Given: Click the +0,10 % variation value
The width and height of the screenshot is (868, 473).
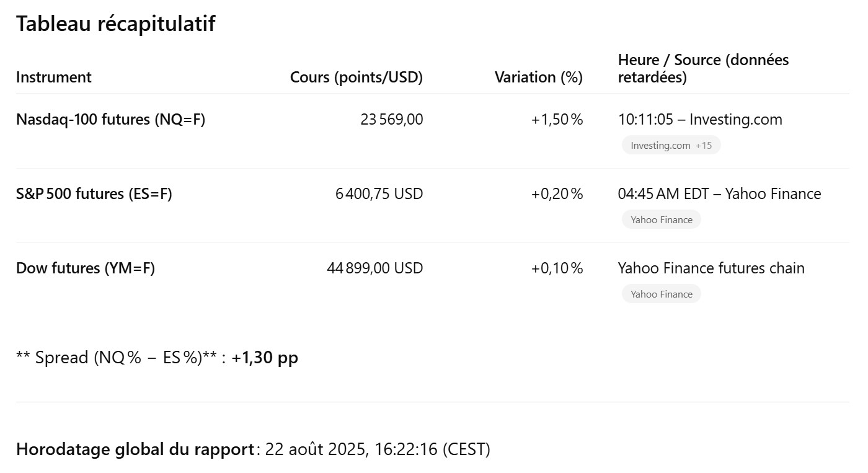Looking at the screenshot, I should pyautogui.click(x=557, y=268).
